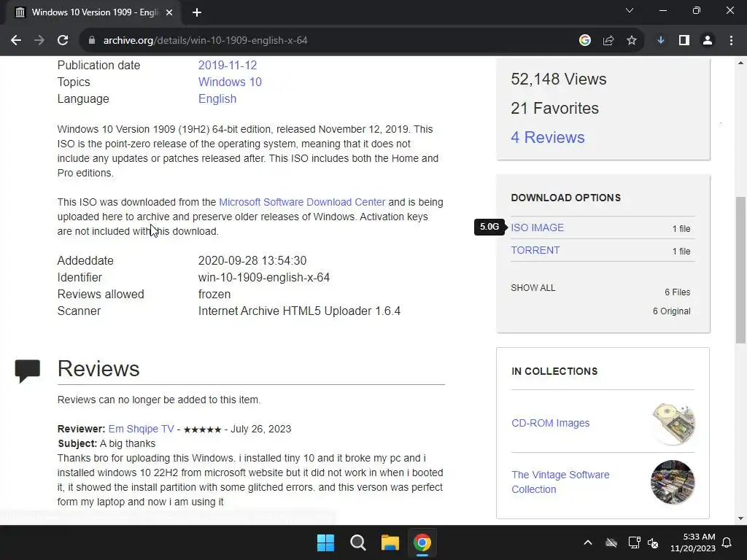This screenshot has height=560, width=747.
Task: Click the 6 Files count text
Action: tap(678, 292)
